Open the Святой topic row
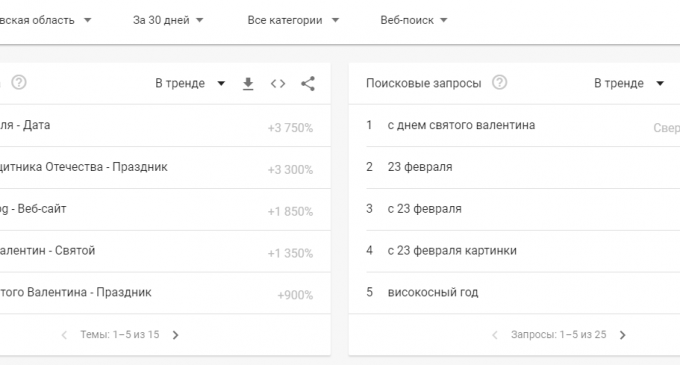The width and height of the screenshot is (680, 365). (165, 251)
